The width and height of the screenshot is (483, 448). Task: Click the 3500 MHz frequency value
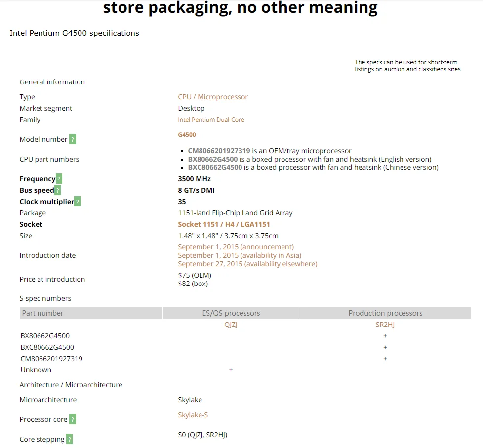tap(195, 179)
